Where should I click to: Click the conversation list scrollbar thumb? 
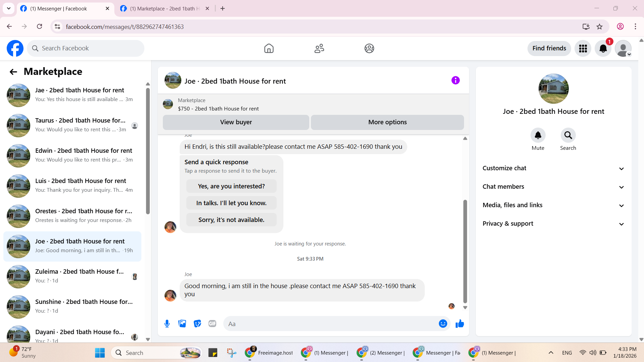148,150
